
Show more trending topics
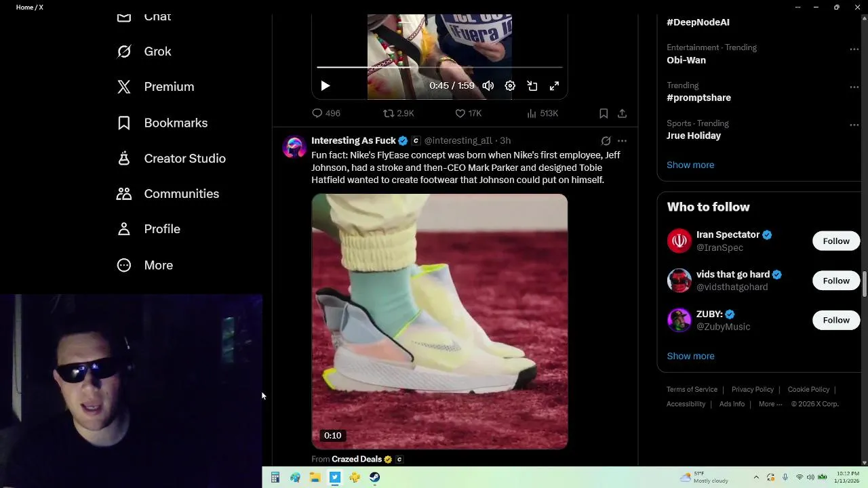tap(690, 165)
